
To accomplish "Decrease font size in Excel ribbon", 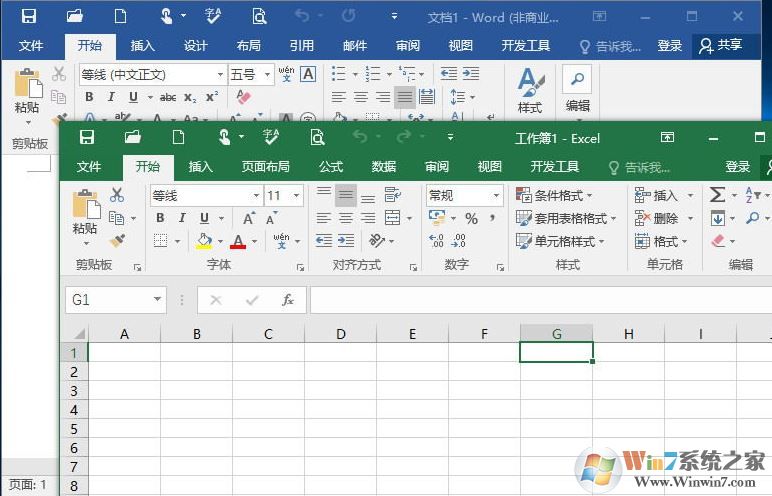I will pos(271,218).
